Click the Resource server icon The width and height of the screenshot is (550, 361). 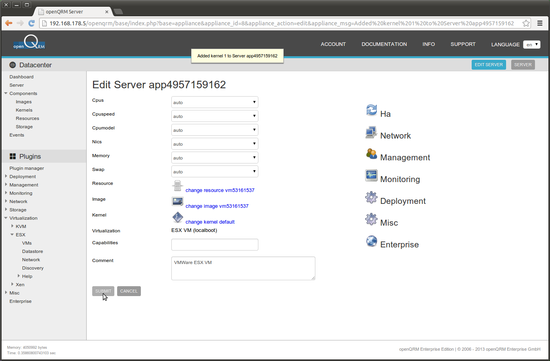point(177,186)
